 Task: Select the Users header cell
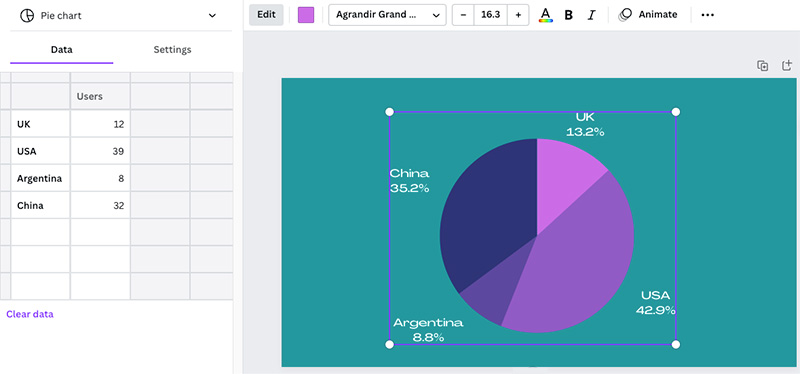click(101, 96)
